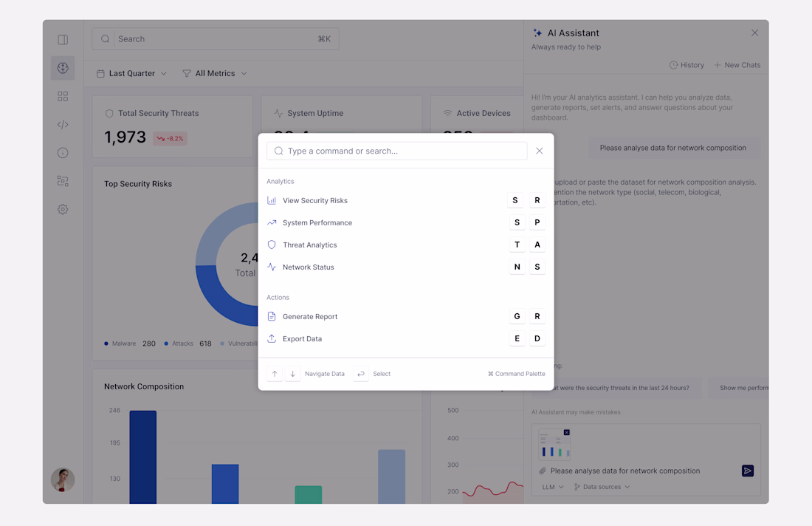Open the globe dashboard sidebar icon
812x526 pixels.
click(63, 68)
